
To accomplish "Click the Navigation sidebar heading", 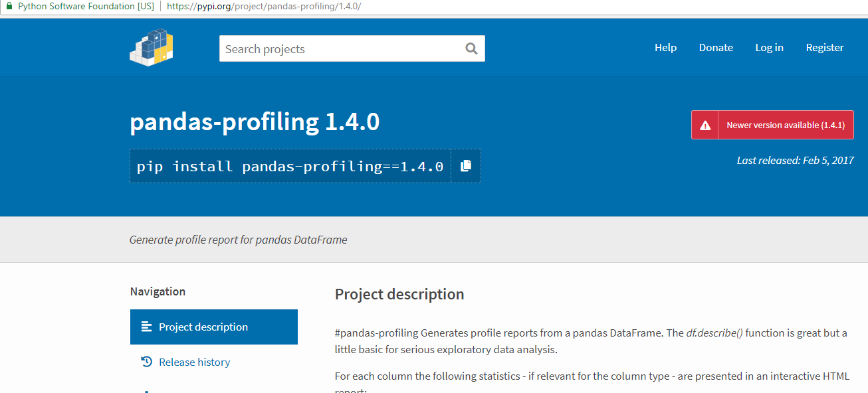I will pyautogui.click(x=158, y=291).
